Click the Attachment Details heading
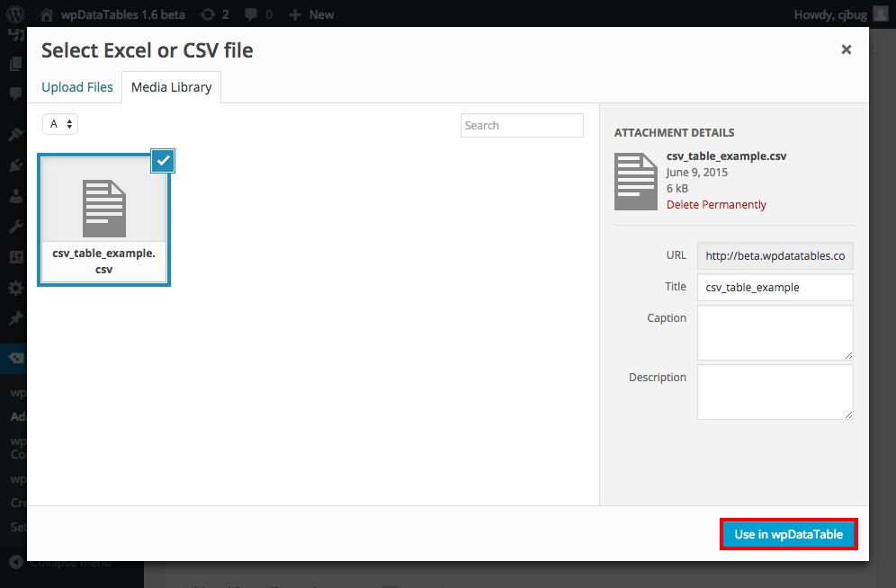Screen dimensions: 896x588 [675, 132]
